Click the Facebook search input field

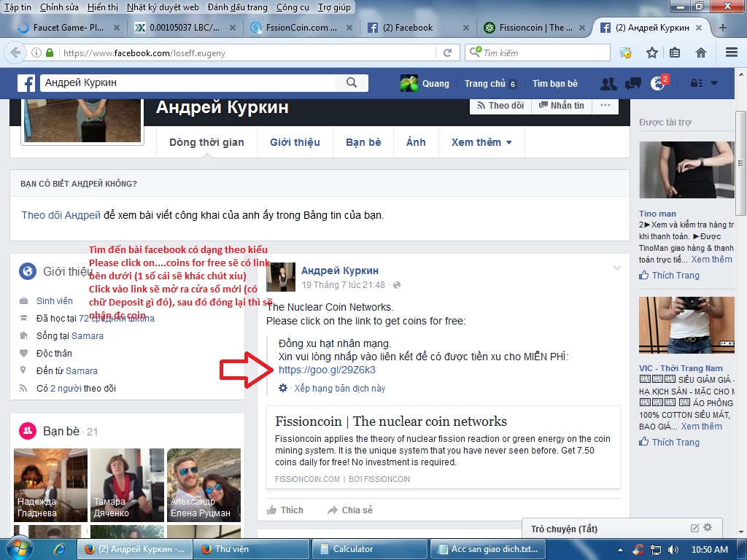click(187, 83)
